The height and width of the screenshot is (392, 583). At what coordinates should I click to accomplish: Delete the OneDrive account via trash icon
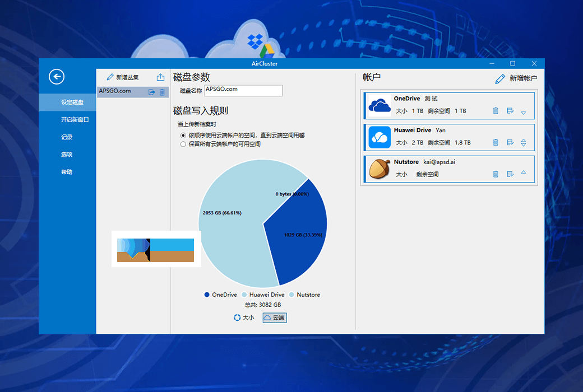[x=496, y=111]
